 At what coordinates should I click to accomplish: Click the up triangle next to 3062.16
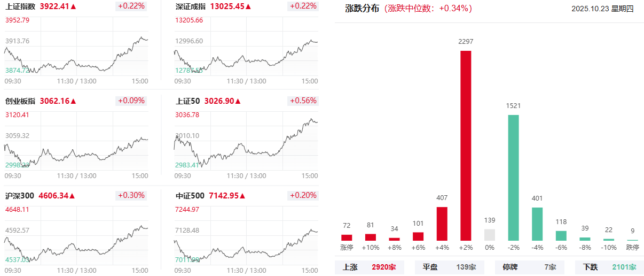click(73, 101)
